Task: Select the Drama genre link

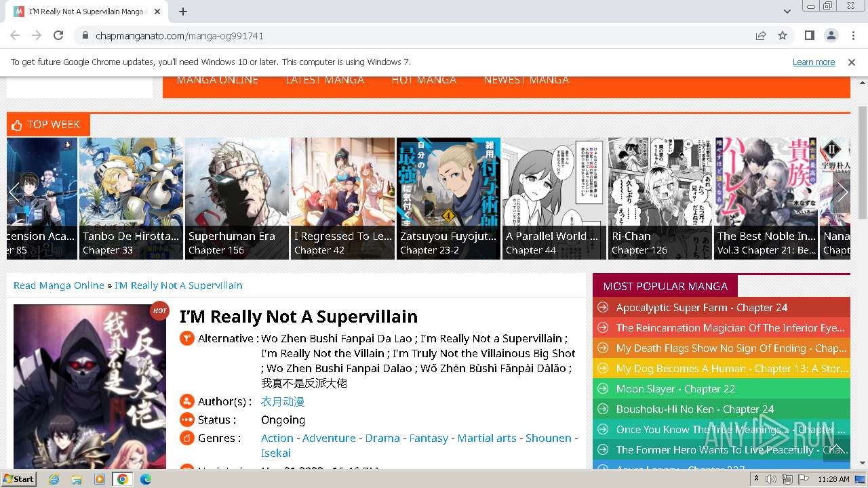Action: click(x=382, y=438)
